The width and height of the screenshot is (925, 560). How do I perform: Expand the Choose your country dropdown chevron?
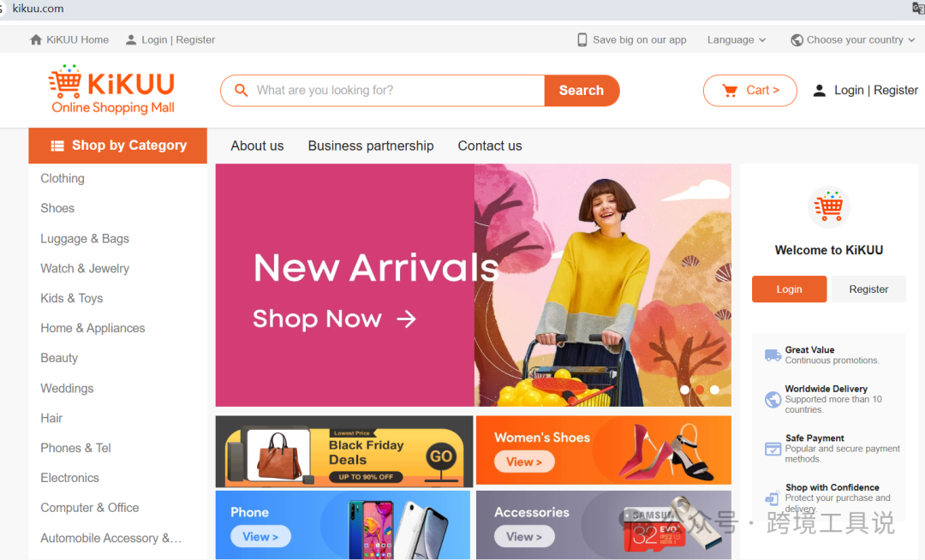click(x=911, y=40)
